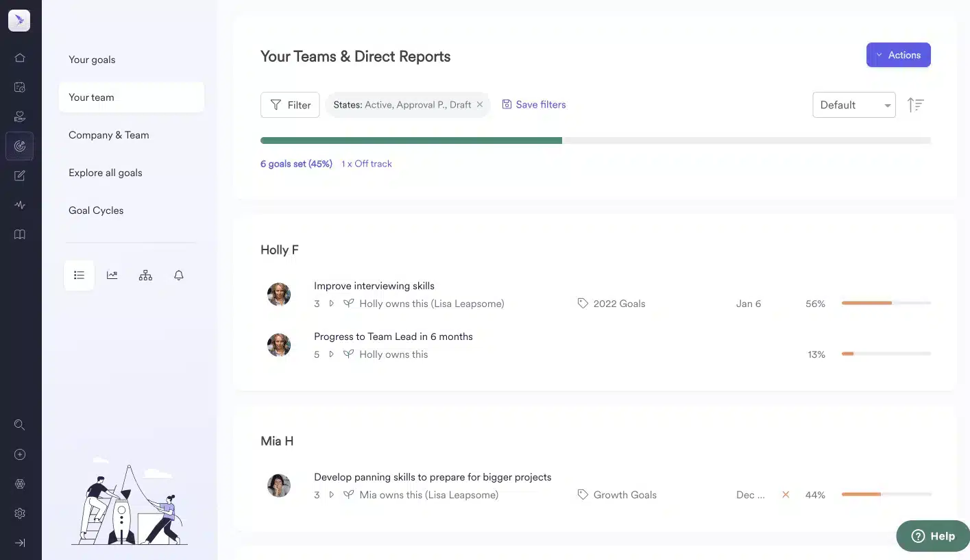This screenshot has width=970, height=560.
Task: Click the 56% progress bar for Holly
Action: coord(886,303)
